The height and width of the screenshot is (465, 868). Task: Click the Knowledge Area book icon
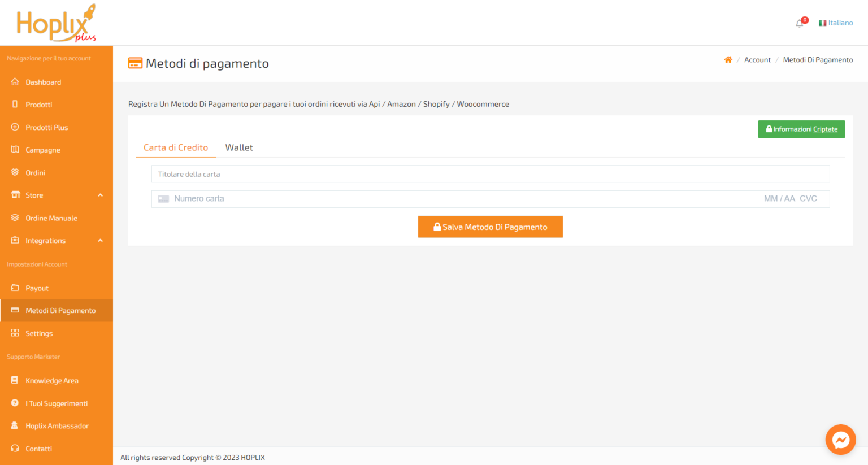point(15,380)
